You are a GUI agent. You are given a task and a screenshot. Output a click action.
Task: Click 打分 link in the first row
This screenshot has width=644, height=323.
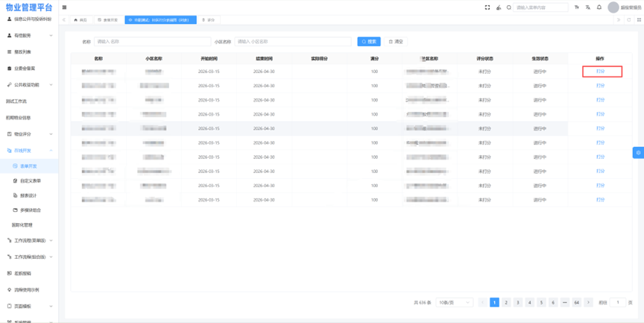pos(601,72)
